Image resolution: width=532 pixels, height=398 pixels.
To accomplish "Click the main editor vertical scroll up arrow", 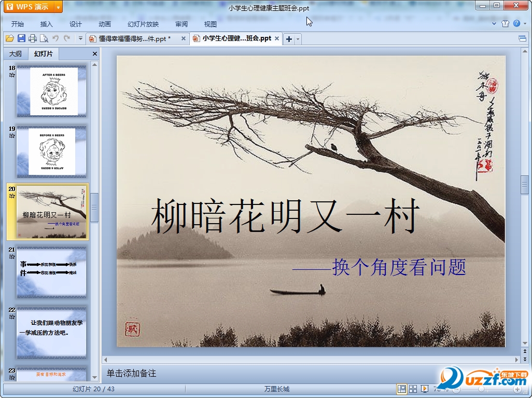I will point(525,51).
